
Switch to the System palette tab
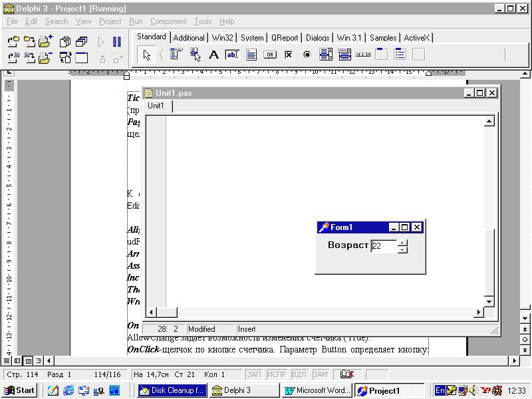(252, 38)
